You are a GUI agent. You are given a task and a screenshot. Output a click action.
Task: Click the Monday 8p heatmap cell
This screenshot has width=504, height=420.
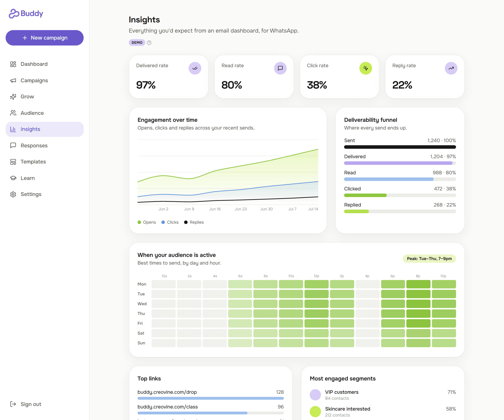point(418,284)
